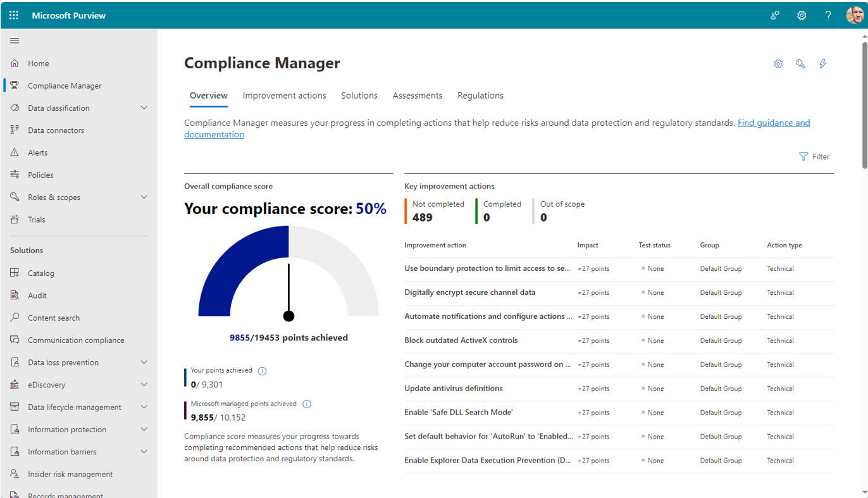868x498 pixels.
Task: Click the Filter button
Action: click(814, 157)
